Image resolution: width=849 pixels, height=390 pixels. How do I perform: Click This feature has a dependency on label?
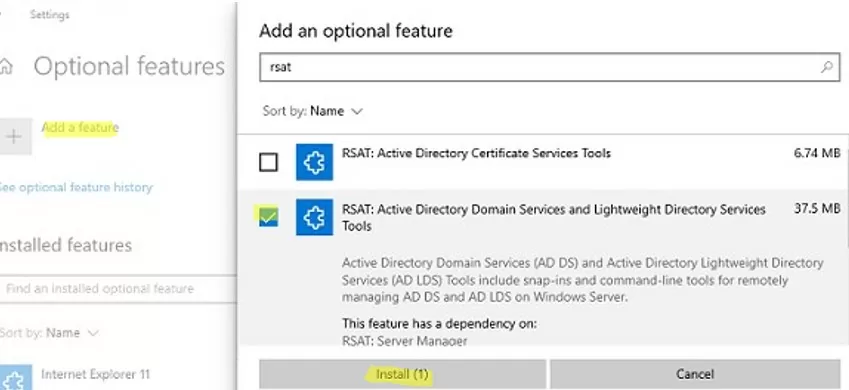[x=440, y=324]
